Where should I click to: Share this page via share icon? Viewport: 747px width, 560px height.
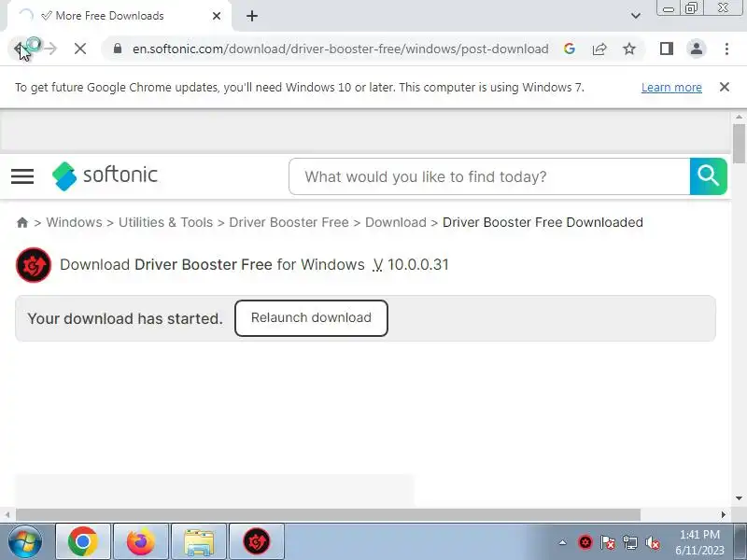(599, 49)
